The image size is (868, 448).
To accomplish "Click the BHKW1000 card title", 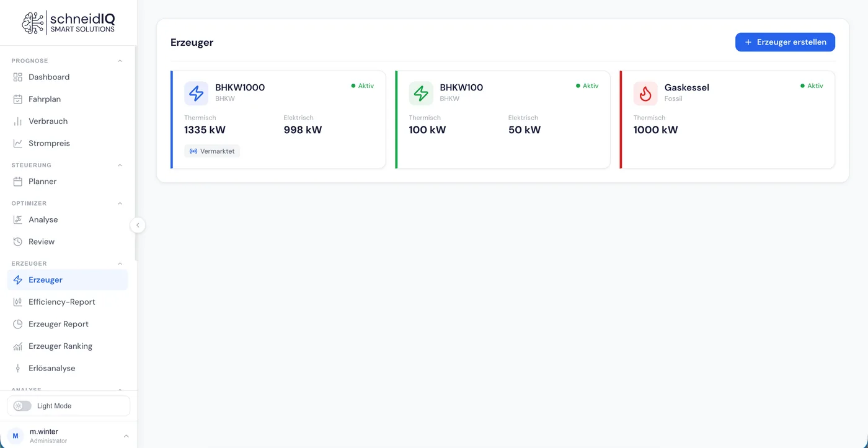I will coord(240,87).
